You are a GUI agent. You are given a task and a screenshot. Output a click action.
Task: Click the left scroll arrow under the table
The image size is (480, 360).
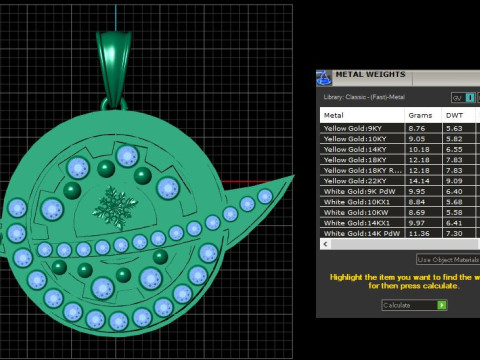[326, 244]
